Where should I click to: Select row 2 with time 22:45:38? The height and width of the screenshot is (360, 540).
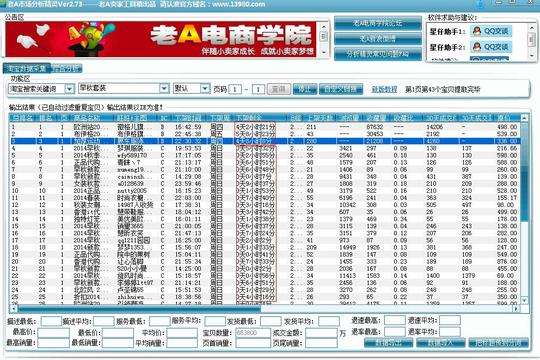[265, 134]
